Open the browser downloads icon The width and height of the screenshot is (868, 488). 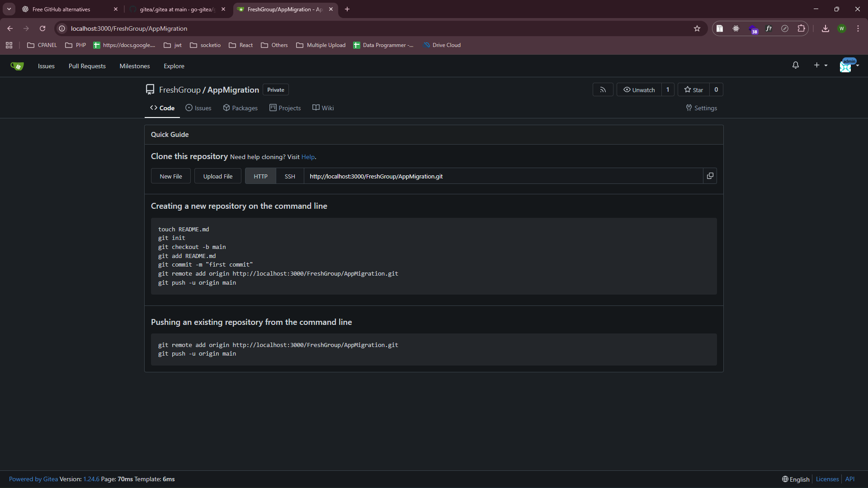(x=825, y=28)
